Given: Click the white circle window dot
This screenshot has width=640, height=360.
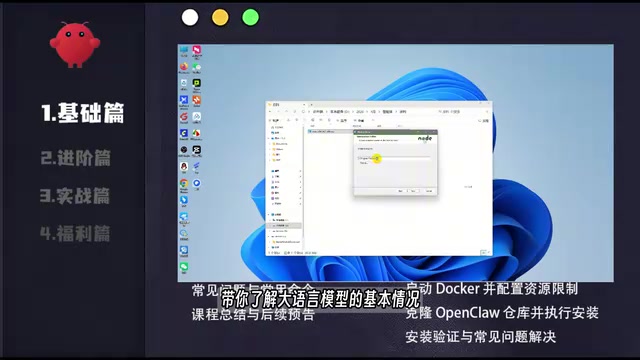Looking at the screenshot, I should 190,18.
